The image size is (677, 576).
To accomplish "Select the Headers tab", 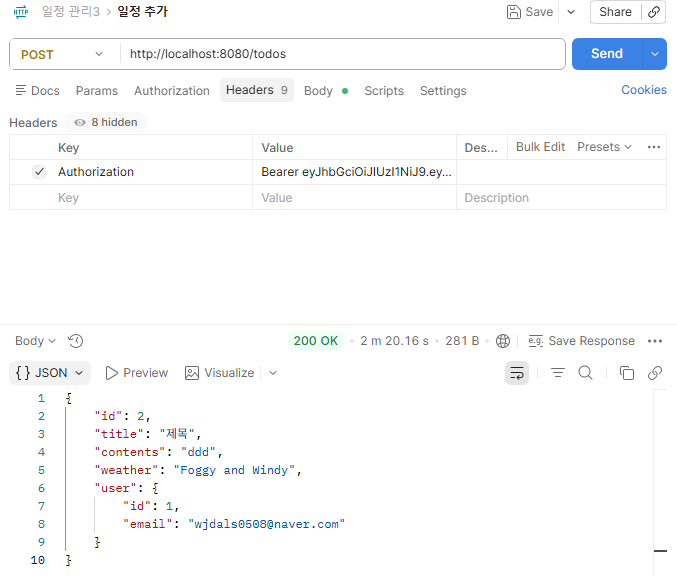I will pyautogui.click(x=257, y=90).
